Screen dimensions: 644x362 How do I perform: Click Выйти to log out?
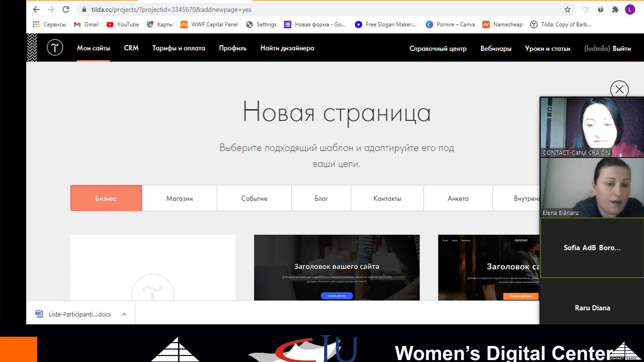tap(622, 49)
